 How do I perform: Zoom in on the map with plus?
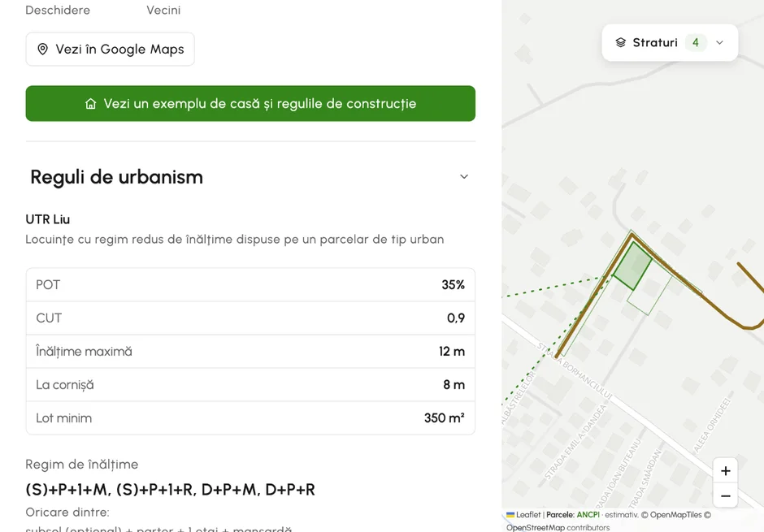[726, 470]
